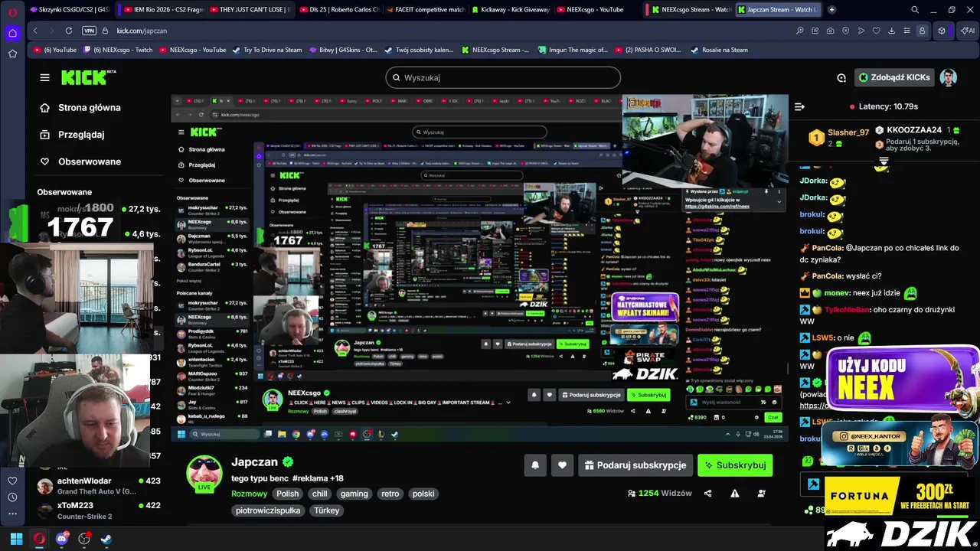The image size is (980, 551).
Task: Click Podaruj subskrypcje button
Action: pyautogui.click(x=635, y=465)
